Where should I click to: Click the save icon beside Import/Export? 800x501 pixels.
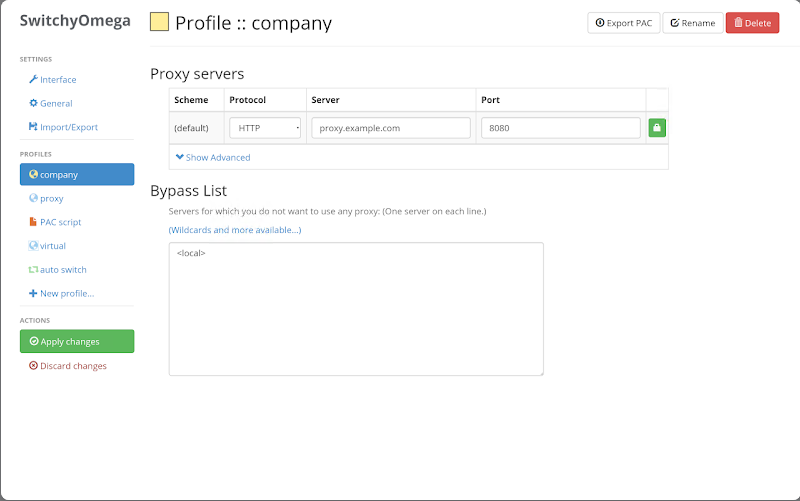coord(33,127)
